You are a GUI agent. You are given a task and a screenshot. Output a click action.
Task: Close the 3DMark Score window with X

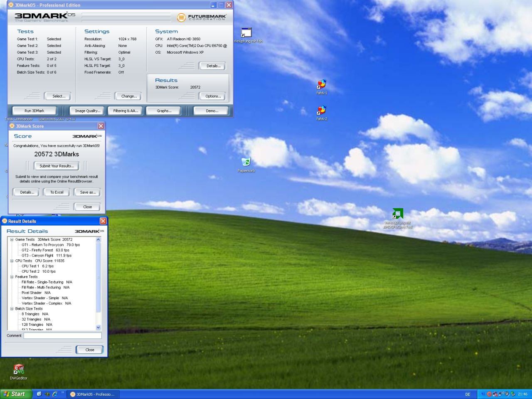click(101, 126)
